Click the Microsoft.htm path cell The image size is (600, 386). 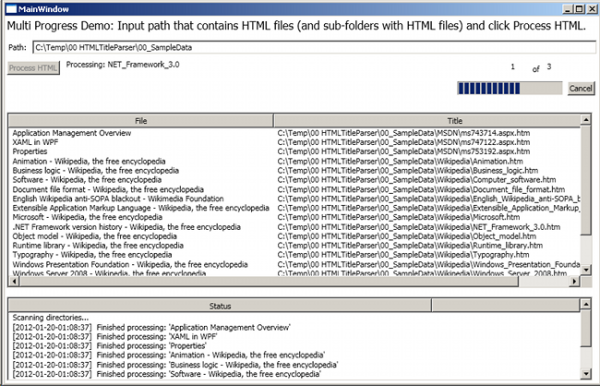pyautogui.click(x=399, y=217)
